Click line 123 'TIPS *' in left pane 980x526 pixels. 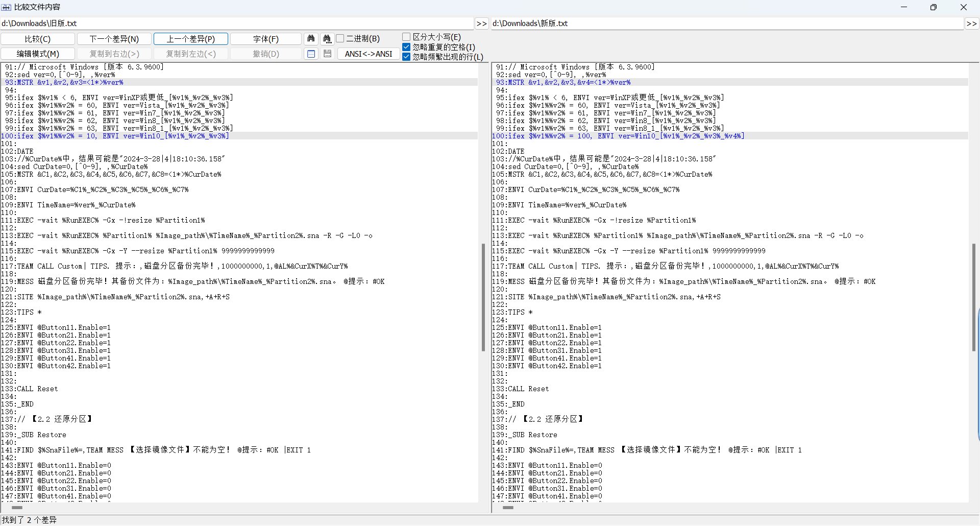pyautogui.click(x=21, y=312)
